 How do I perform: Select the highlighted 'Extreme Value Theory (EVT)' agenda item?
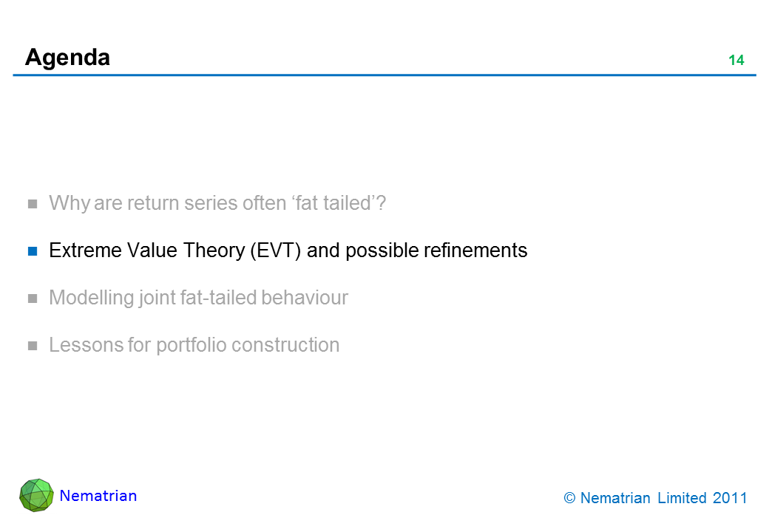pos(288,250)
